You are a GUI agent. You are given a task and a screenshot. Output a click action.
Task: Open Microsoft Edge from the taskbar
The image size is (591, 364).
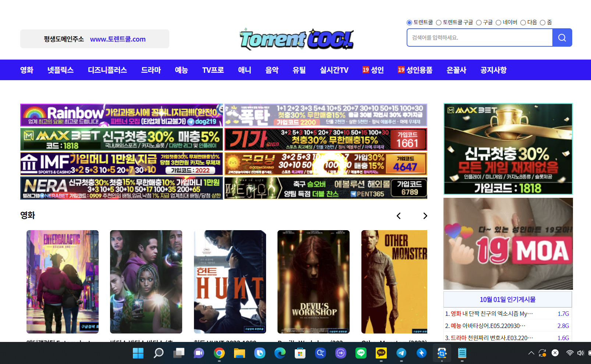(x=280, y=353)
